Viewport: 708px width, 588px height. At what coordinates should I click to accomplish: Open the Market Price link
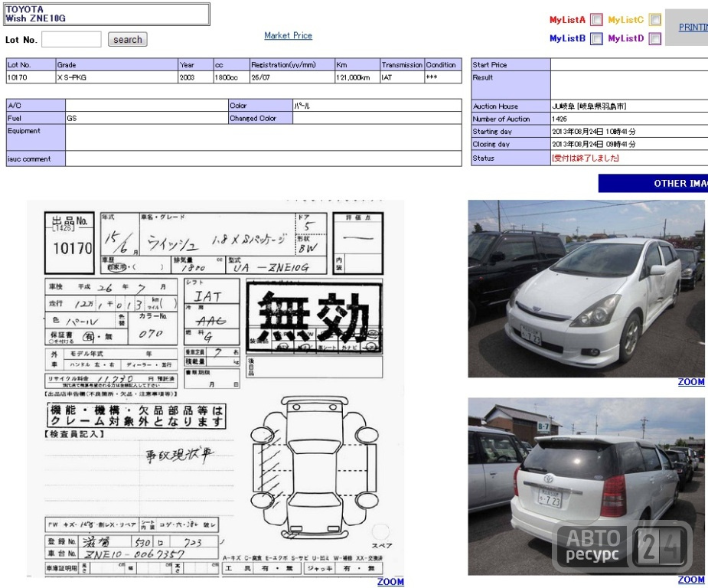pyautogui.click(x=288, y=35)
